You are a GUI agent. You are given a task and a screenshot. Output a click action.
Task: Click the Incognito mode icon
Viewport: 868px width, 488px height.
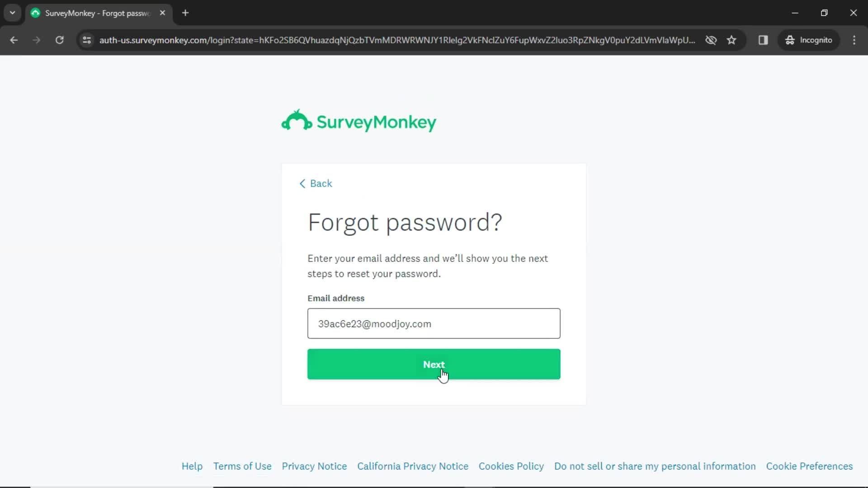click(790, 40)
